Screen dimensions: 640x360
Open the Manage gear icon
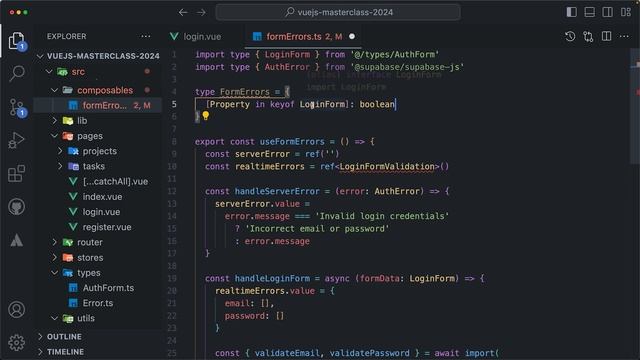coord(17,342)
